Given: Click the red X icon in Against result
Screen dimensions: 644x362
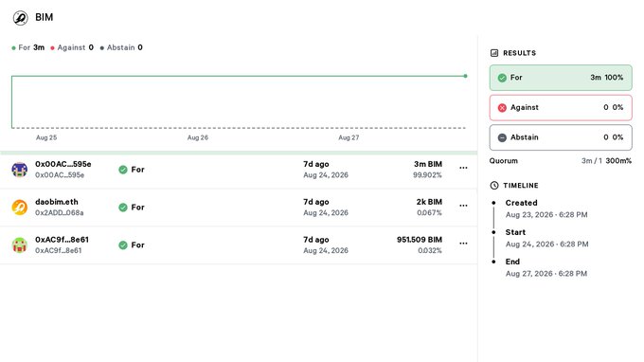Looking at the screenshot, I should coord(502,108).
